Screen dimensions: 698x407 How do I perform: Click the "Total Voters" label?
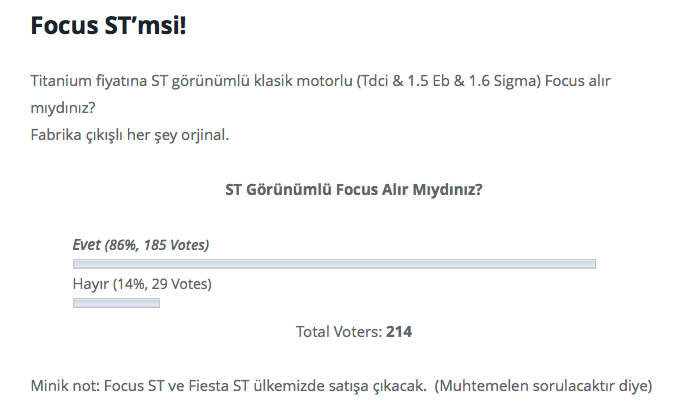pyautogui.click(x=339, y=332)
